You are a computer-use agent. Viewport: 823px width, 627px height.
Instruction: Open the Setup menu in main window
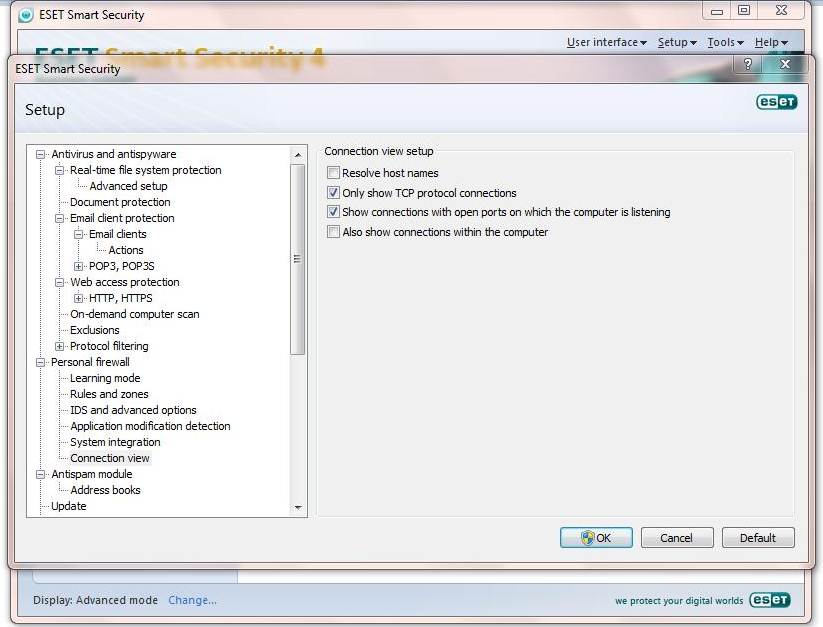click(x=677, y=42)
